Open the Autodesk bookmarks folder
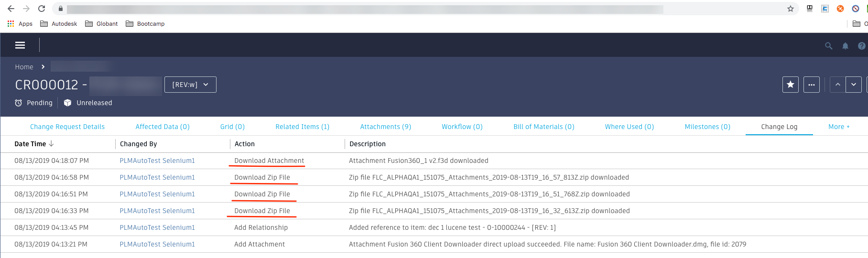Screen dimensions: 868x258 59,23
